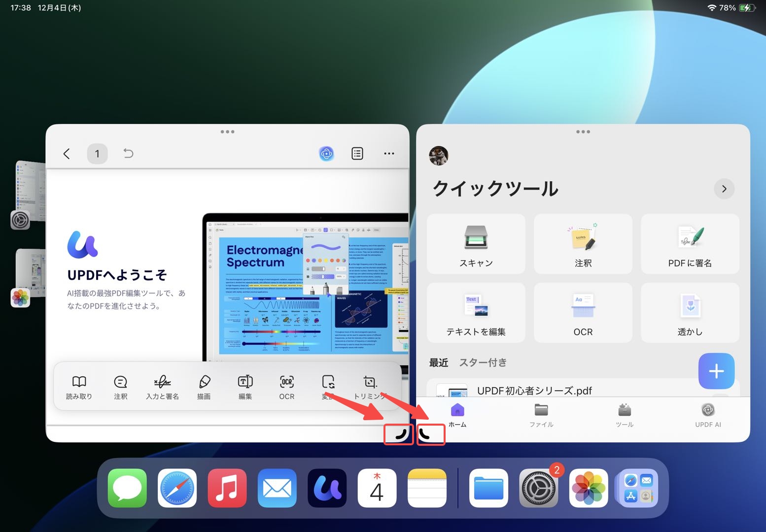
Task: Switch to the ホーム tab
Action: pyautogui.click(x=457, y=415)
